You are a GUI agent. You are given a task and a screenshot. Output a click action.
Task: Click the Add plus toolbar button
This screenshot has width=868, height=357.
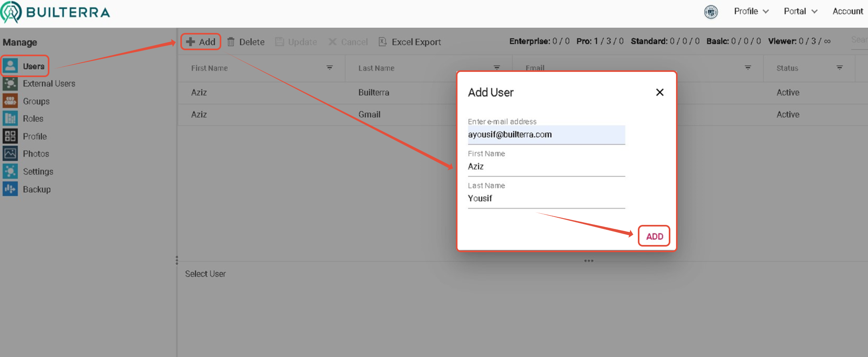point(201,42)
